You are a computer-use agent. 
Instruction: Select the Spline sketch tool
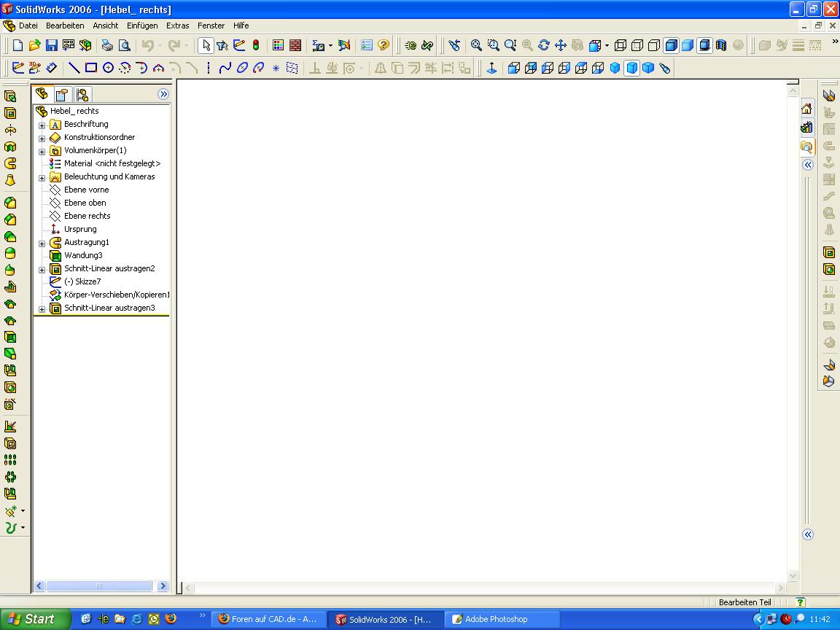225,68
